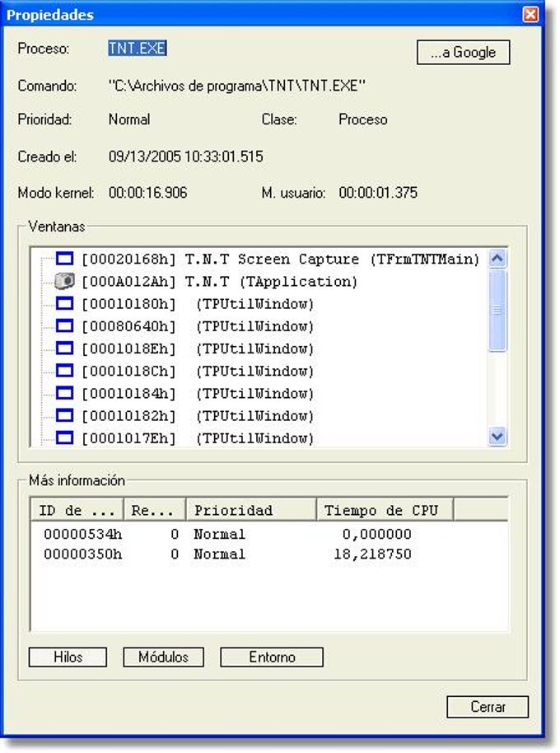Open the Hilos threads view
Screen dimensions: 560x753
[68, 657]
